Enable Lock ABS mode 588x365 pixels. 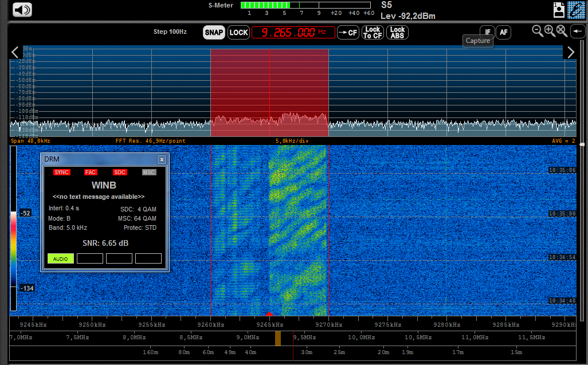[x=397, y=33]
